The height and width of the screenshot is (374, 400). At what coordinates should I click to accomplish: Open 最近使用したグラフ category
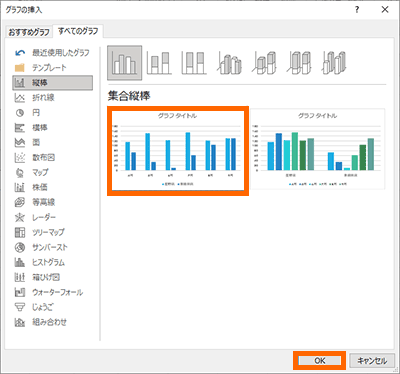point(52,53)
